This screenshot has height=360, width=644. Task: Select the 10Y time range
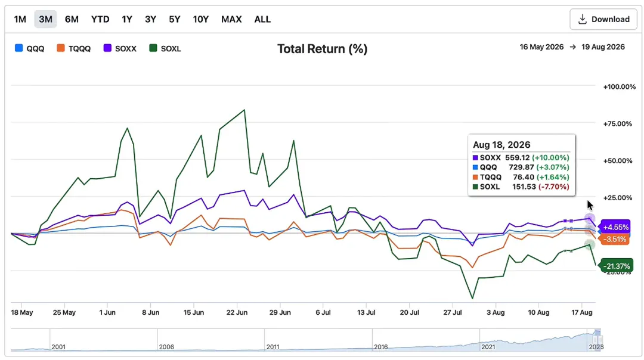[x=201, y=19]
